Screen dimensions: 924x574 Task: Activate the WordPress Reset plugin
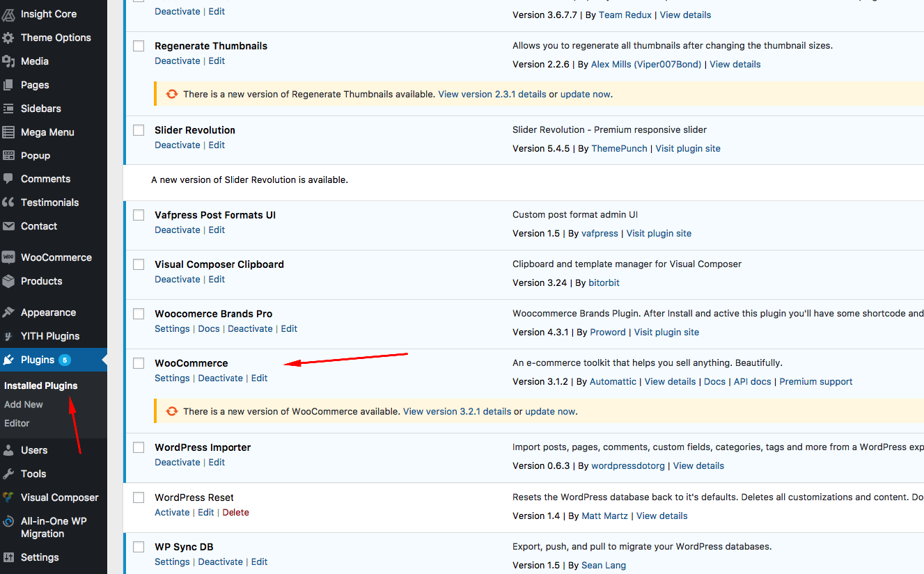172,512
